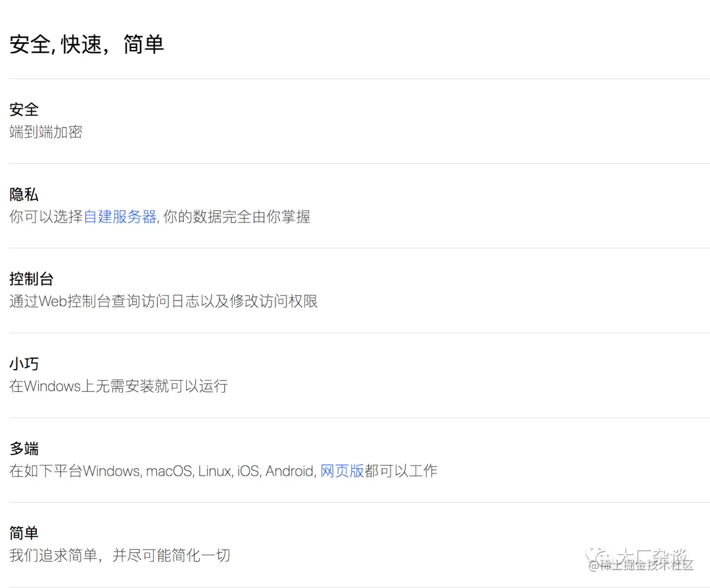710x588 pixels.
Task: Click the text 我们追求简单，并尽可能简化一切
Action: click(120, 555)
